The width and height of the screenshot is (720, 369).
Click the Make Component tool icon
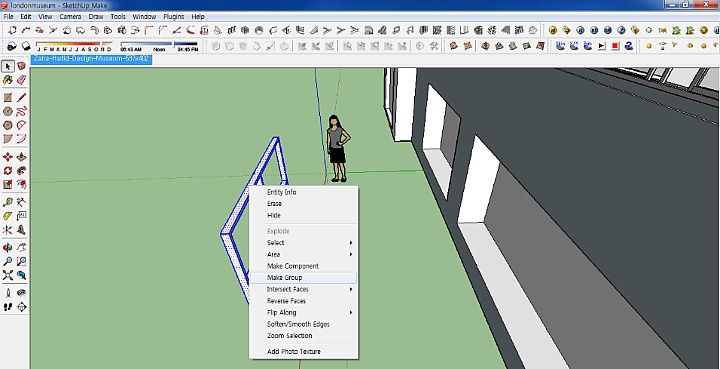point(22,67)
